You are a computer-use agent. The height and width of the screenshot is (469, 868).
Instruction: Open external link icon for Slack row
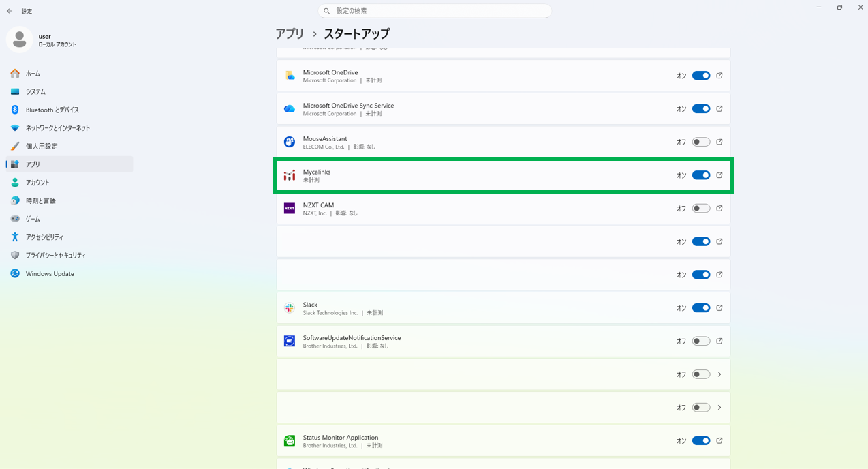(719, 308)
